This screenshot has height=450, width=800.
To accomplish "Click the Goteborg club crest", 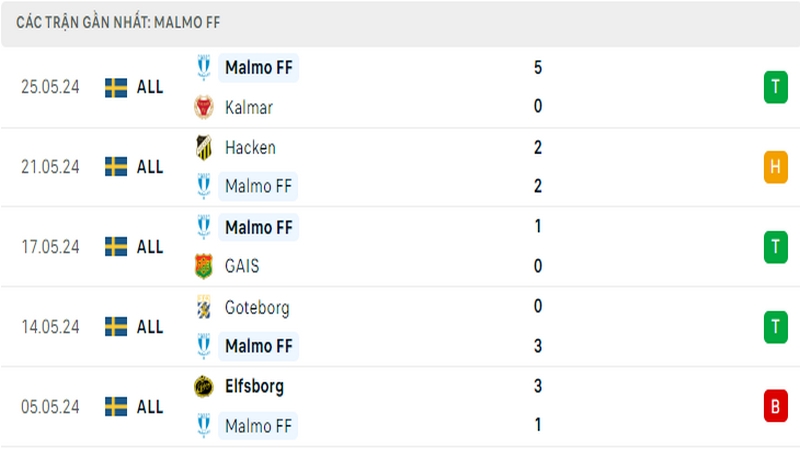I will (x=204, y=307).
